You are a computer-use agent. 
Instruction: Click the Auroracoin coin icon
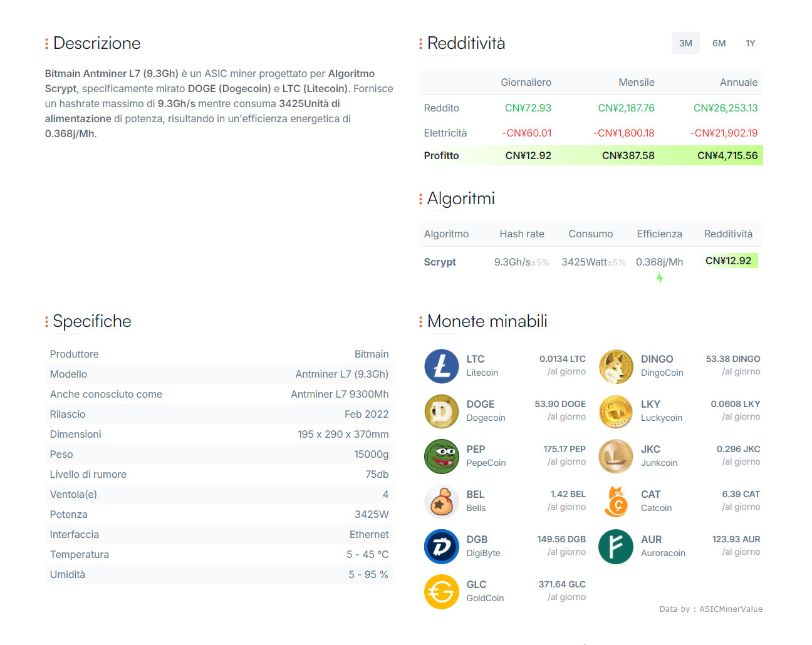616,547
